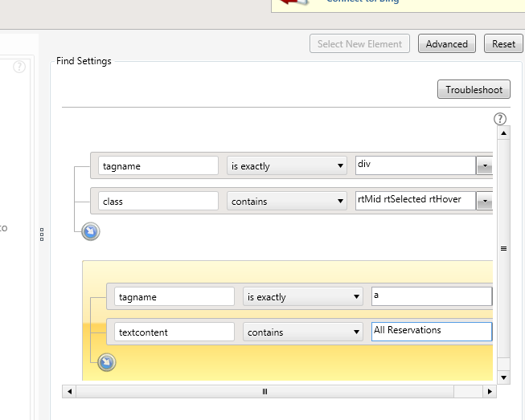Image resolution: width=525 pixels, height=420 pixels.
Task: Open the 'is exactly' dropdown beside the div value
Action: tap(286, 166)
